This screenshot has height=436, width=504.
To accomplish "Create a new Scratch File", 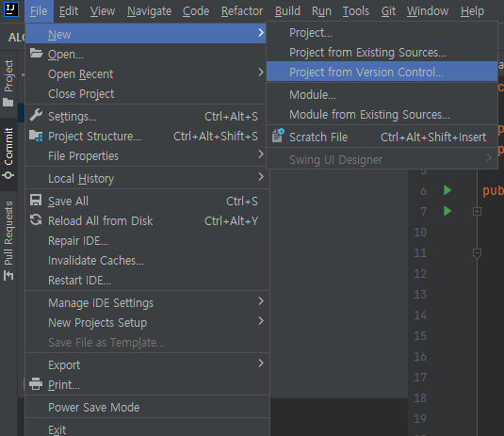I will pyautogui.click(x=382, y=137).
